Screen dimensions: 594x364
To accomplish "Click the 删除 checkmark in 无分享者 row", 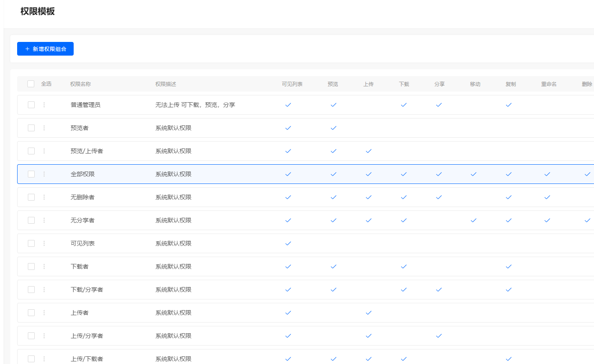I will point(588,220).
